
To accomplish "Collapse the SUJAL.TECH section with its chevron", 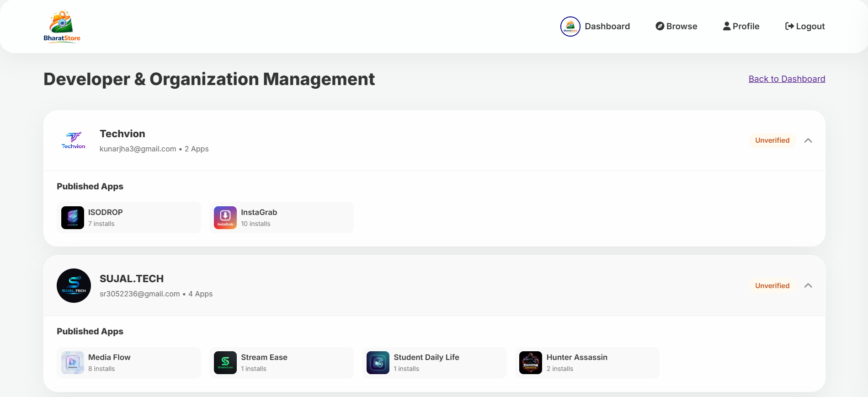I will point(808,285).
